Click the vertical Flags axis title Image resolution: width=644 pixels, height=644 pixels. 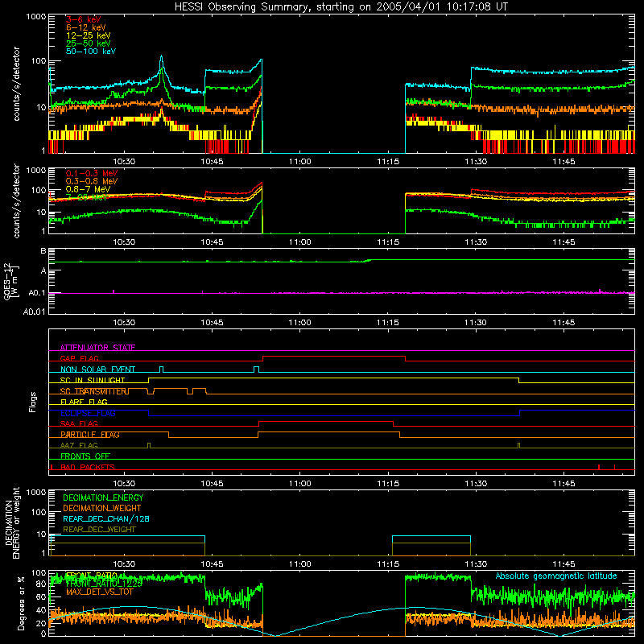coord(32,402)
